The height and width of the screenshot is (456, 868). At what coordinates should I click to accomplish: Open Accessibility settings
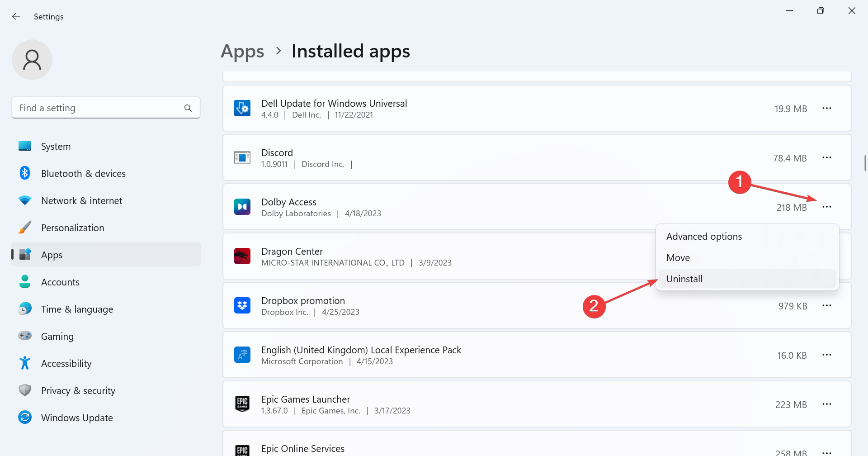click(x=106, y=363)
